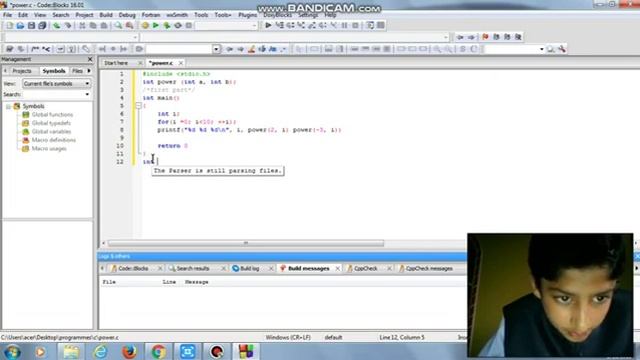
Task: Jump back using left arrow icon
Action: (460, 37)
